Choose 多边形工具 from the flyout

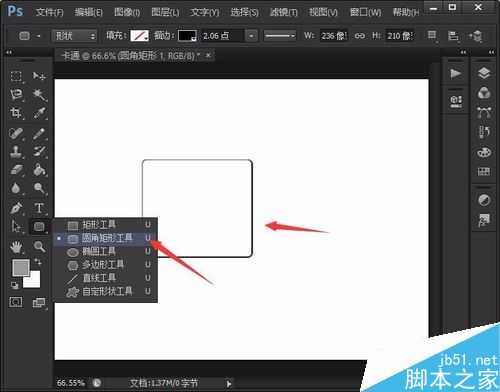[x=106, y=265]
